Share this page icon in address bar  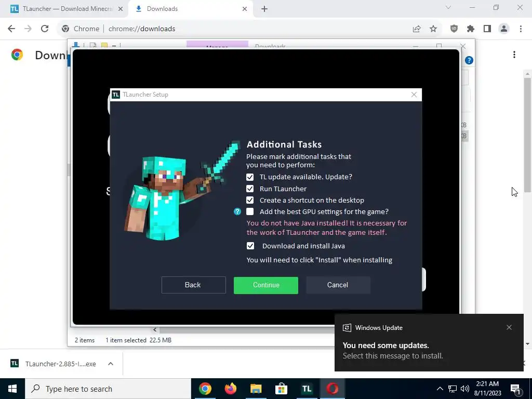coord(417,29)
